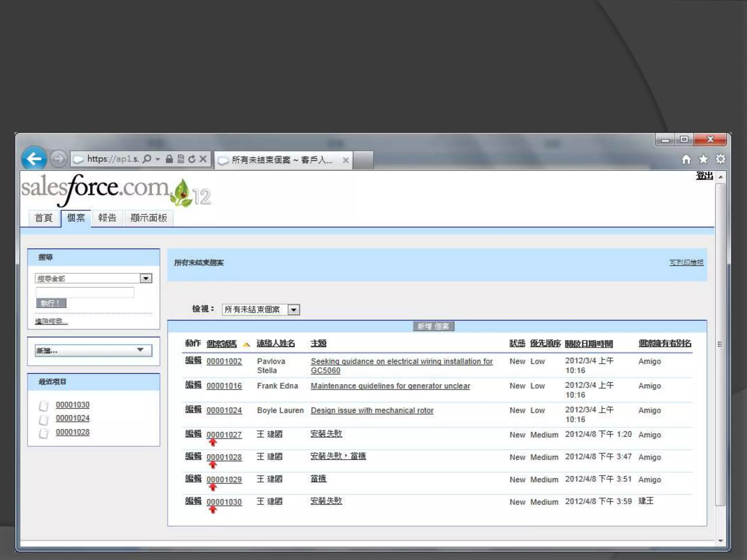Open the 顯示面板 tab

click(x=148, y=218)
